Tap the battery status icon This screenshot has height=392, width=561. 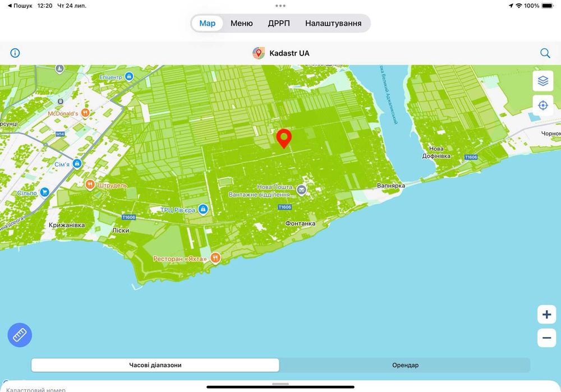[x=548, y=6]
